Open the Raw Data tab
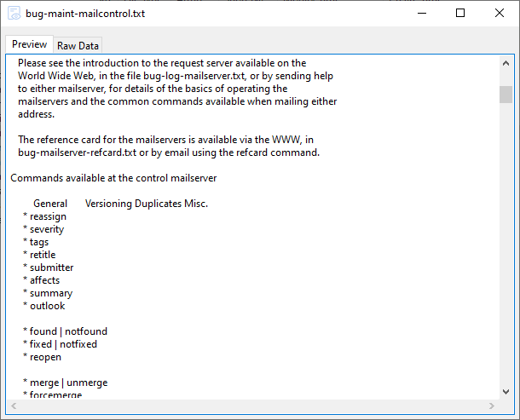The height and width of the screenshot is (420, 520). (x=78, y=46)
